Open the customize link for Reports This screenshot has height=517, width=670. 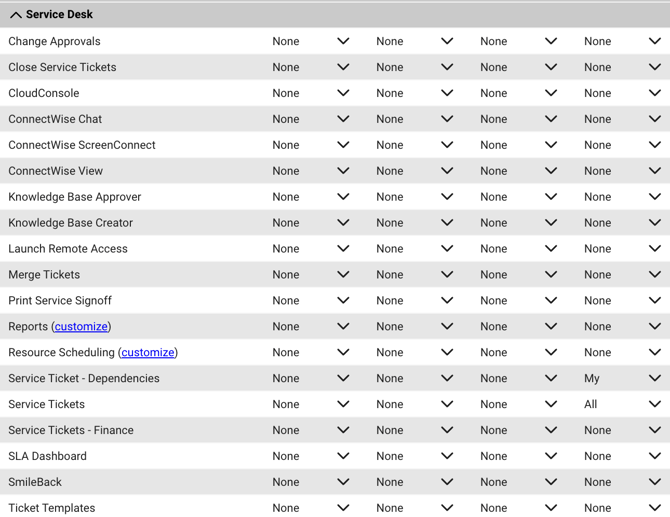point(81,327)
